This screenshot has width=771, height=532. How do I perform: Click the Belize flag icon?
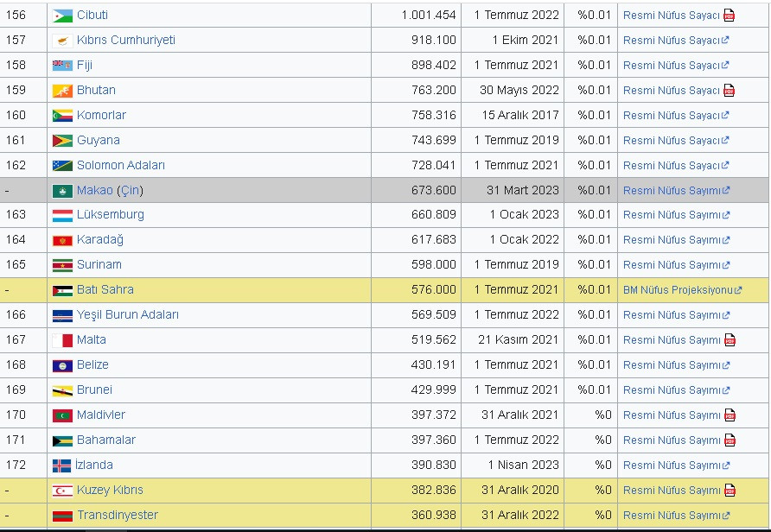(61, 365)
